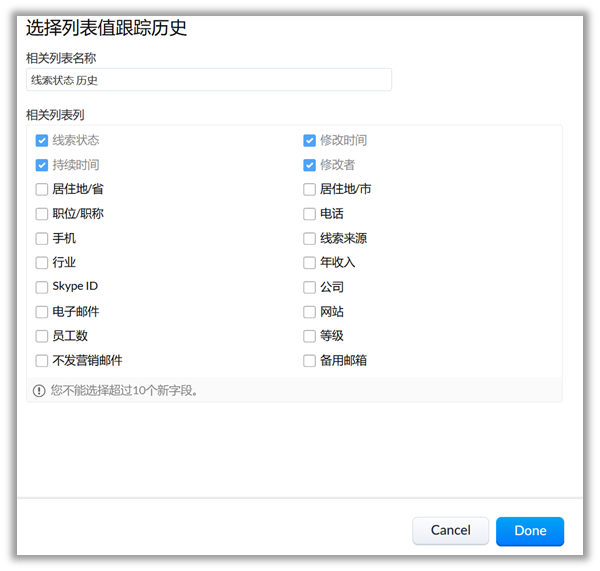The width and height of the screenshot is (600, 571).
Task: Enable the 行业 checkbox
Action: coord(42,263)
